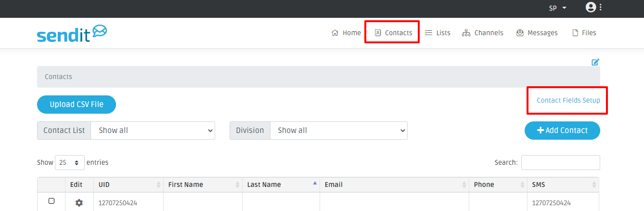Open the Channels menu item

pos(483,33)
